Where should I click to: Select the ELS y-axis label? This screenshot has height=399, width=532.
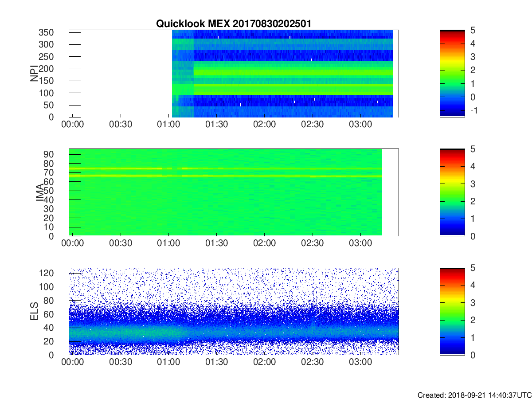click(34, 312)
